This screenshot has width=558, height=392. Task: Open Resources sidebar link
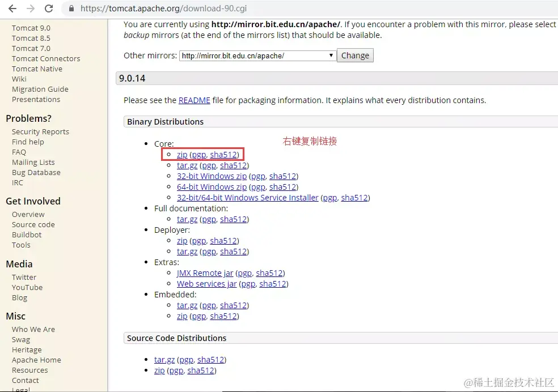pyautogui.click(x=30, y=370)
